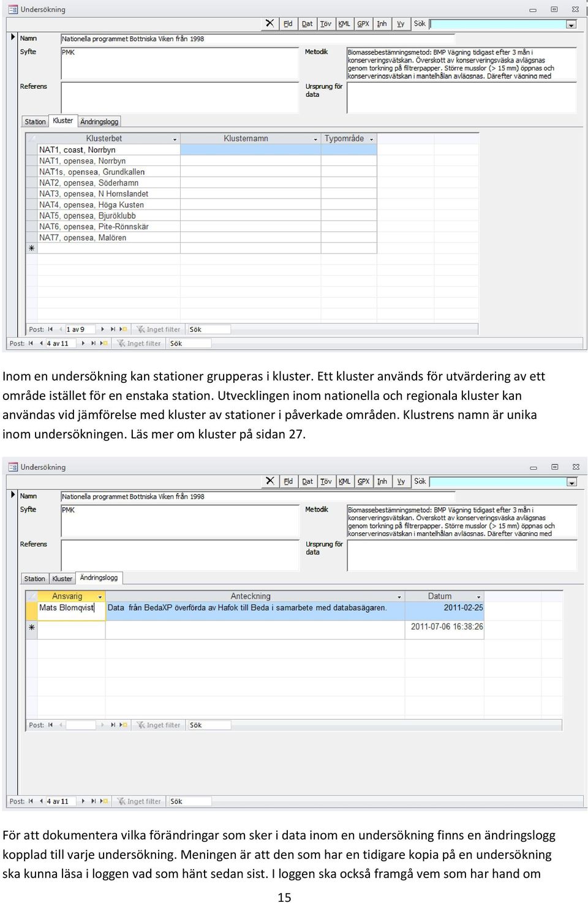Screen dimensions: 588x903
Task: Jump to last record in lower Ändringslogg subform navigator
Action: point(113,725)
